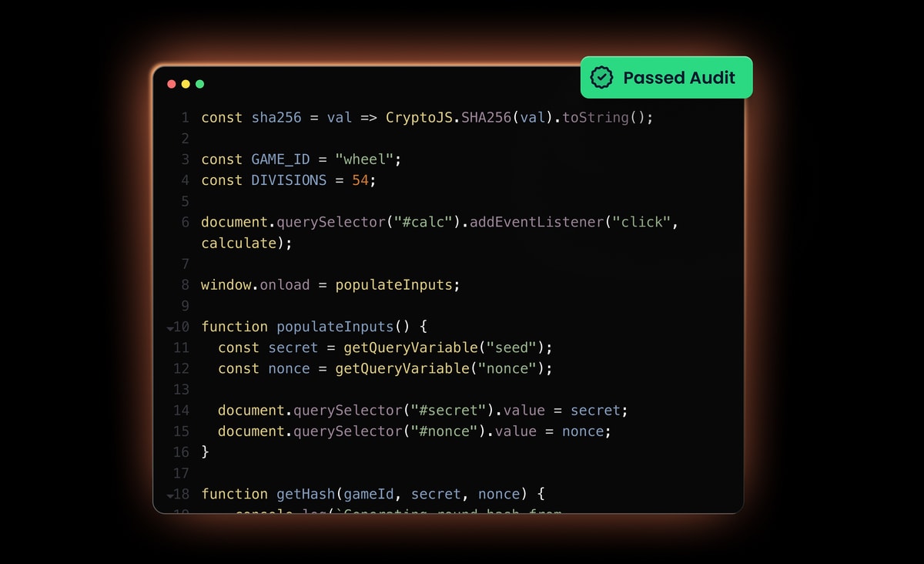This screenshot has width=924, height=564.
Task: Click line number 6 in the gutter
Action: pos(185,222)
